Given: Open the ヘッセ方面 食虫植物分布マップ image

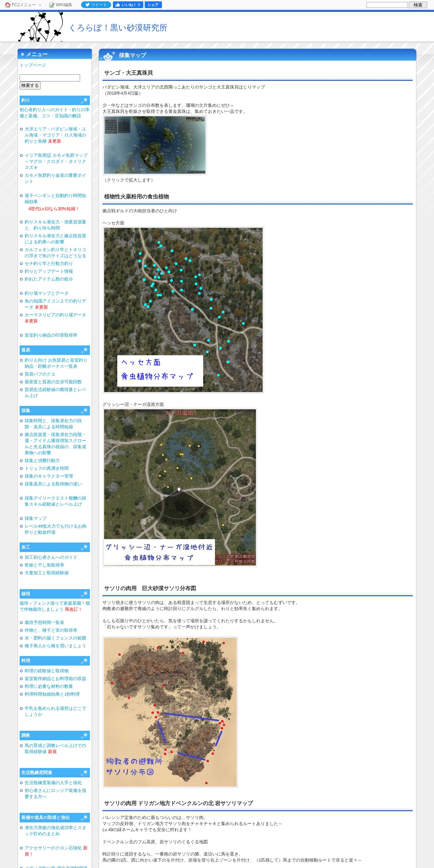Looking at the screenshot, I should (x=183, y=310).
